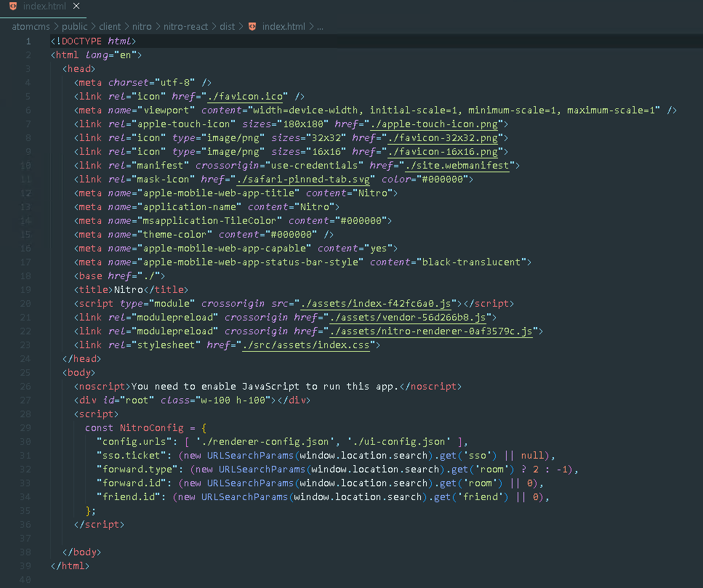Viewport: 703px width, 588px height.
Task: Click the html lang "en" value
Action: (x=126, y=55)
